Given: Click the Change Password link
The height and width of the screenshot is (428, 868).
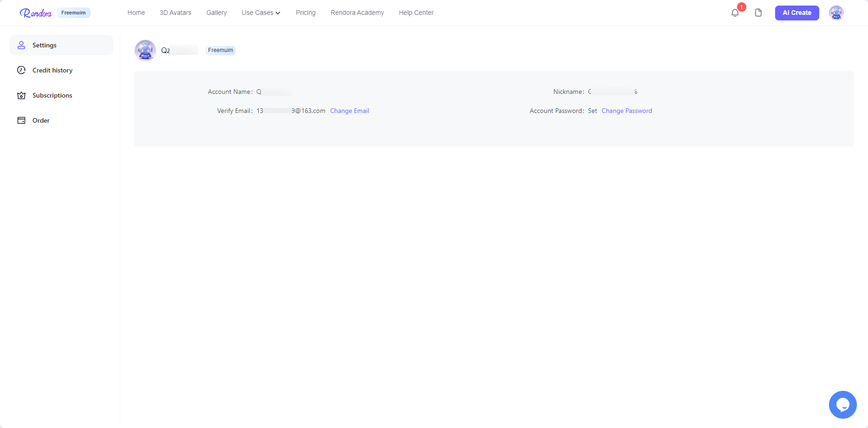Looking at the screenshot, I should (627, 111).
